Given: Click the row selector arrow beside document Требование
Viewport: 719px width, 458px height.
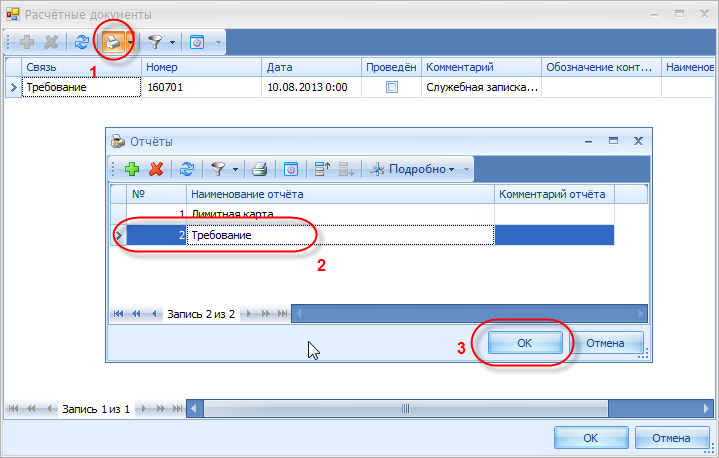Looking at the screenshot, I should [13, 87].
